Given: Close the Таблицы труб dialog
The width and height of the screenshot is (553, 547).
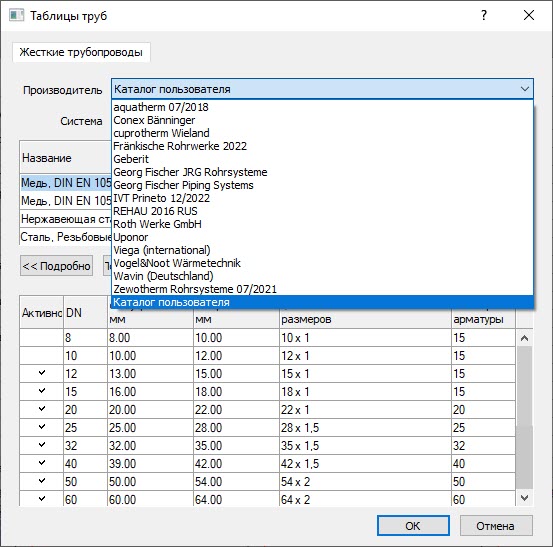Looking at the screenshot, I should 529,15.
